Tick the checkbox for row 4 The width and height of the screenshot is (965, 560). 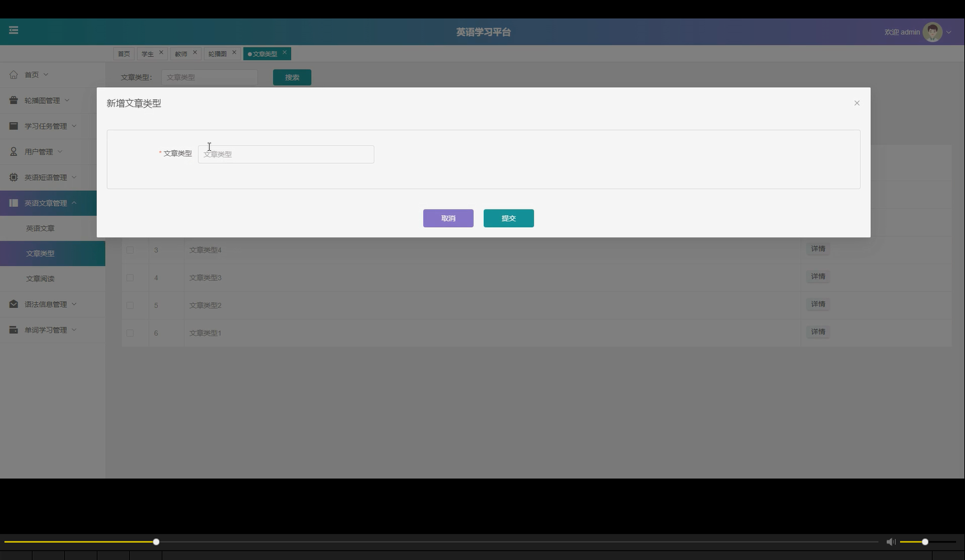[x=130, y=277]
